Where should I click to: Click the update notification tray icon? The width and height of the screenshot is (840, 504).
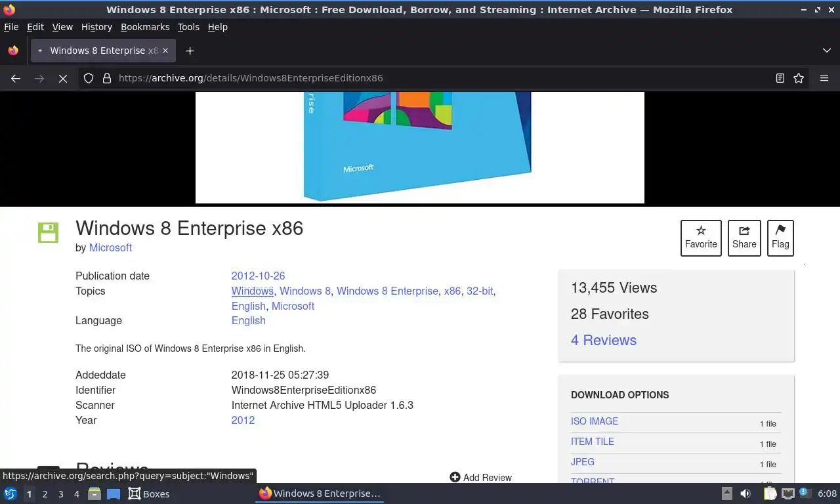click(804, 493)
